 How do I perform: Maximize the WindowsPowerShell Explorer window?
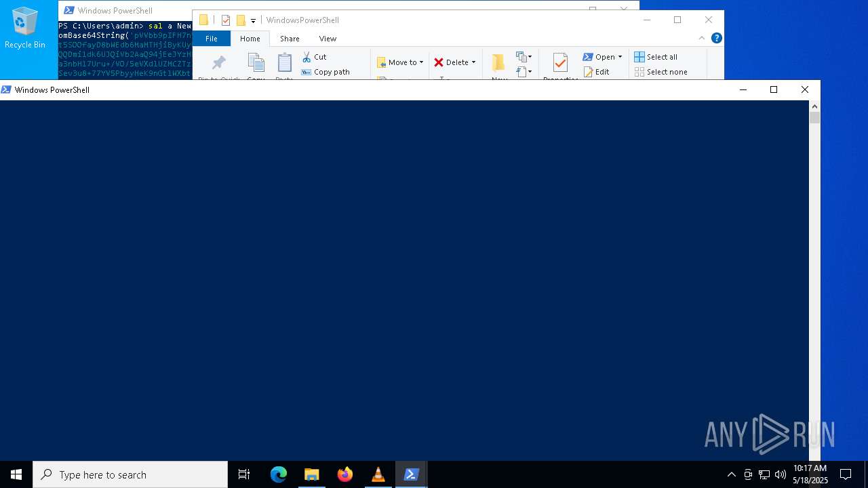coord(677,20)
